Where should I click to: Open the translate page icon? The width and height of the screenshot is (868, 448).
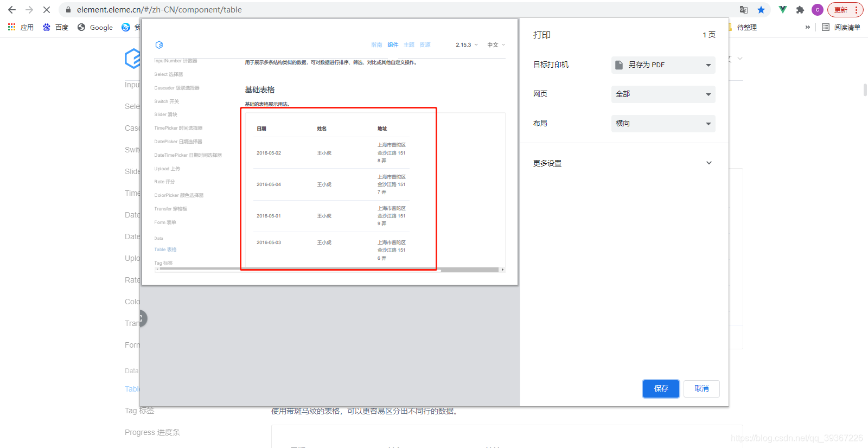point(744,10)
